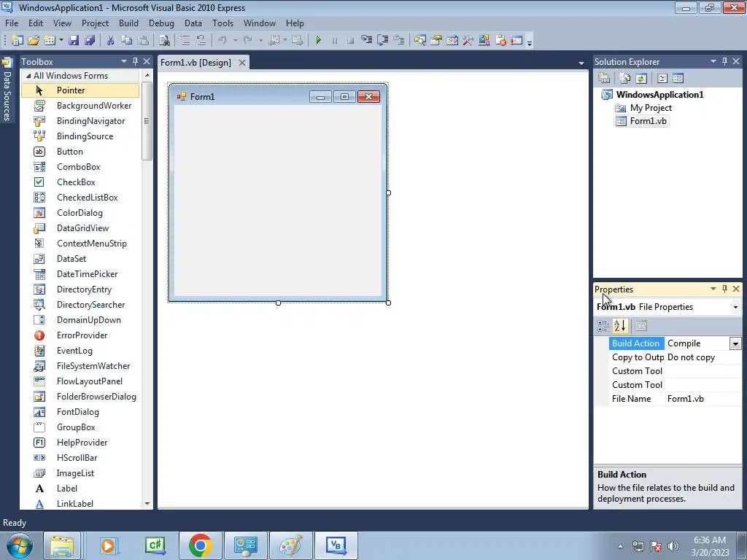
Task: Open the Toolbox window position dropdown arrow
Action: point(124,61)
